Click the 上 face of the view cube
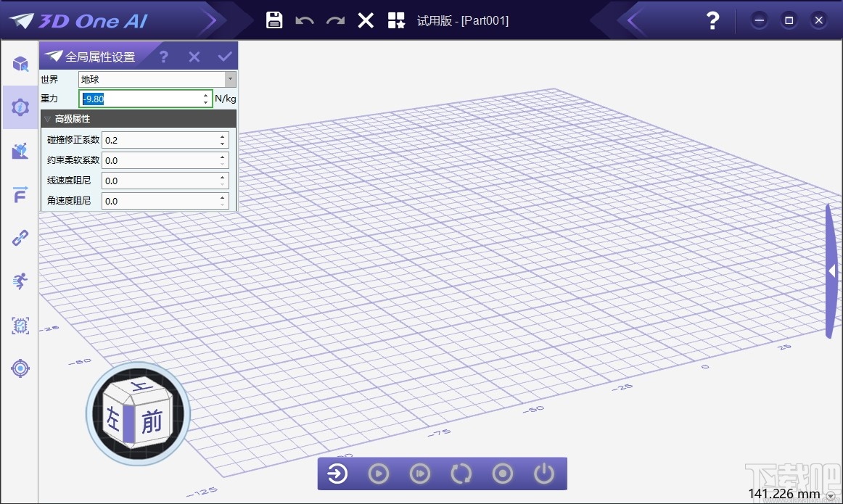 coord(141,387)
